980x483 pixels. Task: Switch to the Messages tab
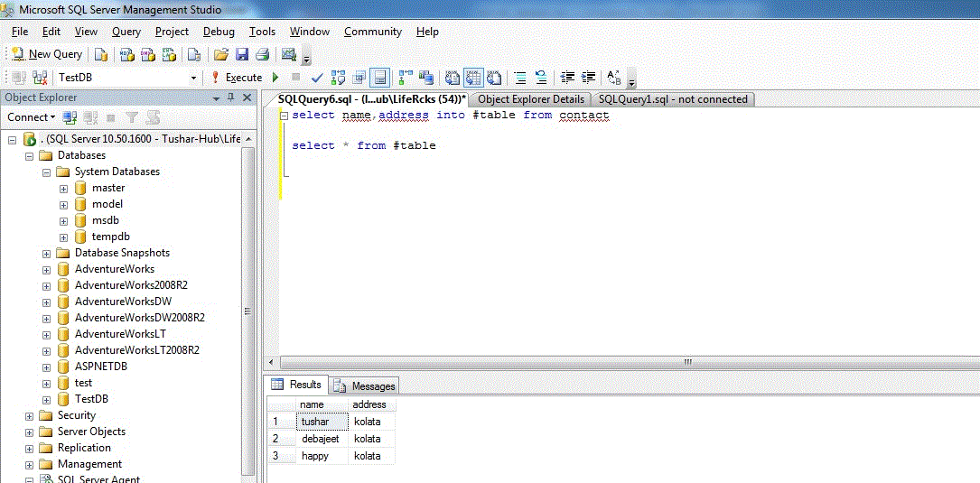coord(364,385)
